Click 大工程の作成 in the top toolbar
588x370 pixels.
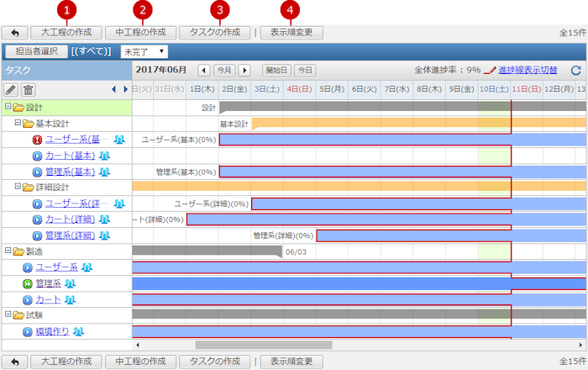pyautogui.click(x=66, y=32)
